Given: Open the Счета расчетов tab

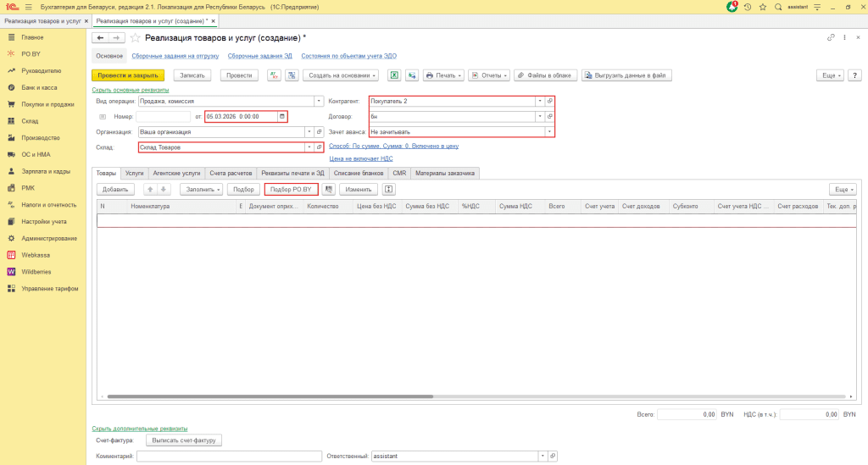Looking at the screenshot, I should (231, 173).
